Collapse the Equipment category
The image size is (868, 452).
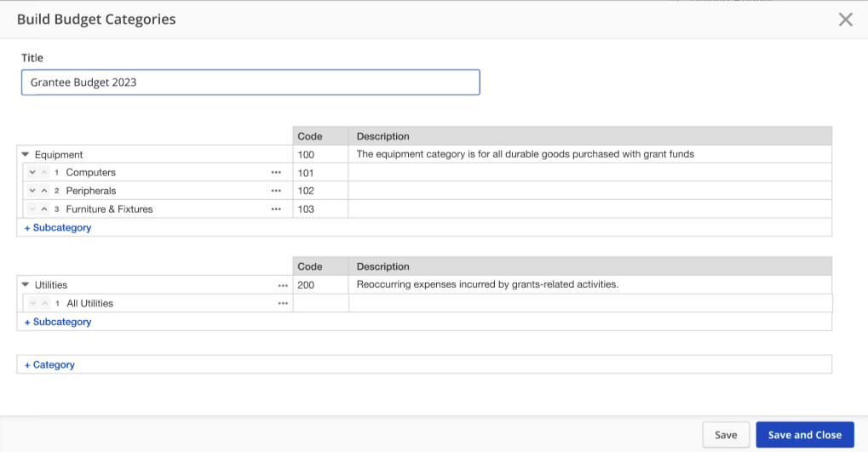tap(26, 155)
